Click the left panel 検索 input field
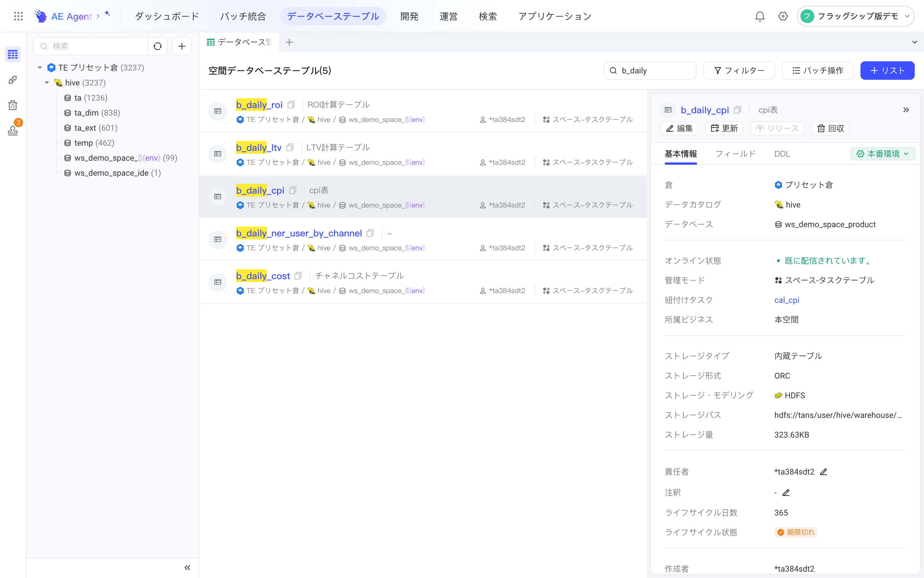 [91, 46]
